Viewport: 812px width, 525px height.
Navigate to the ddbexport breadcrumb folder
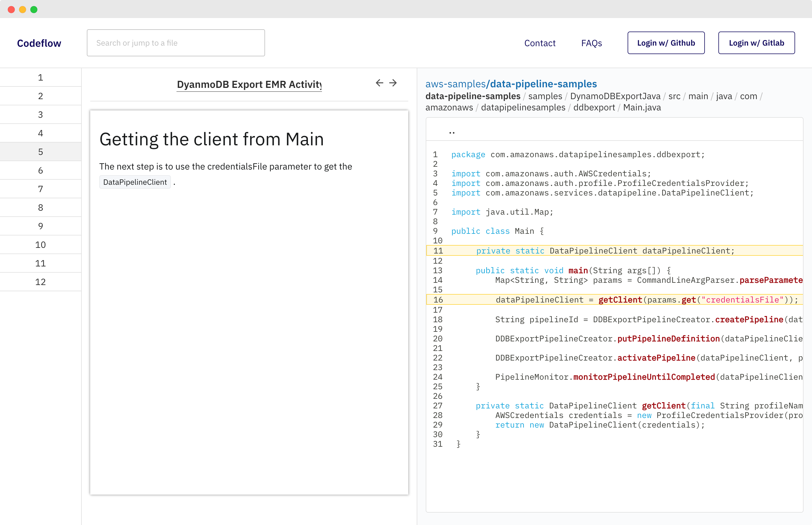point(594,107)
